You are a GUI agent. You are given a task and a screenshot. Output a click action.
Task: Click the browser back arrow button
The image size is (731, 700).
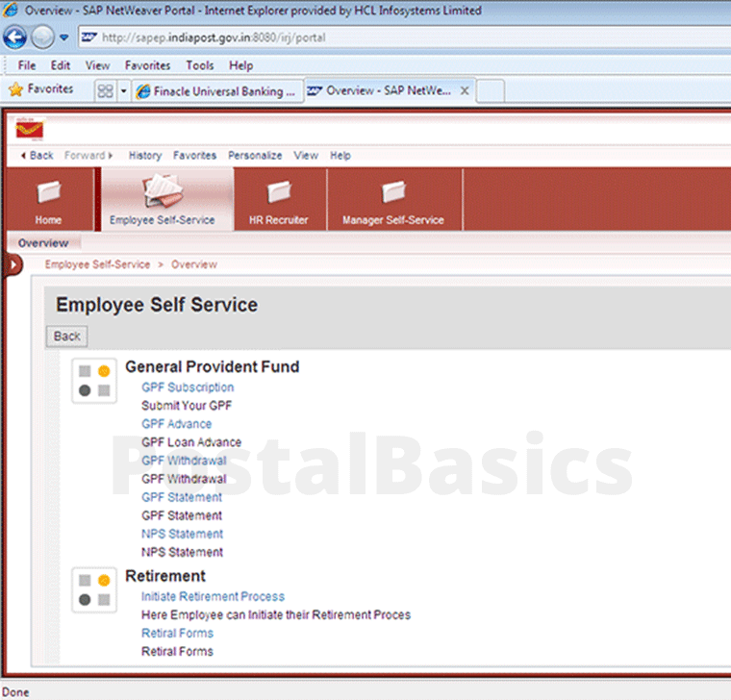15,37
